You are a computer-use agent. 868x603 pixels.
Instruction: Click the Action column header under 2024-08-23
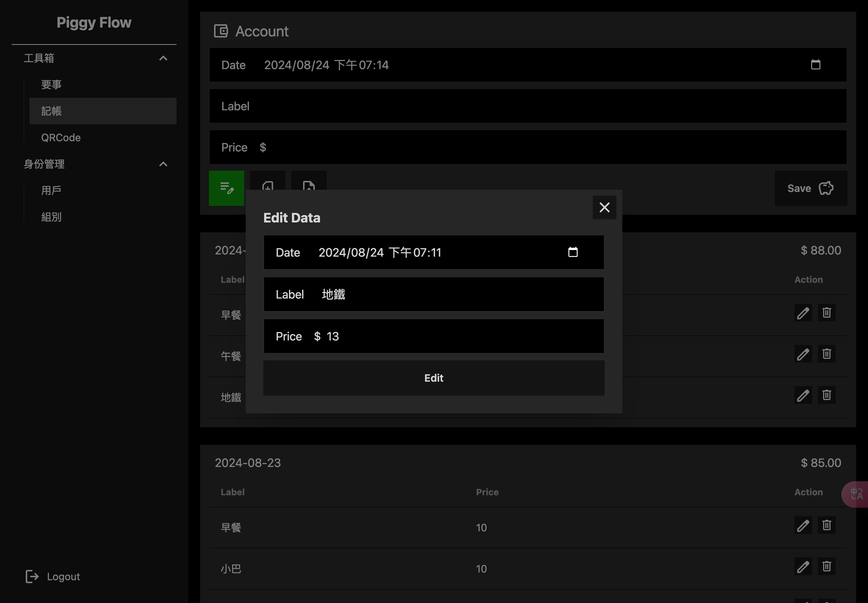click(x=808, y=492)
